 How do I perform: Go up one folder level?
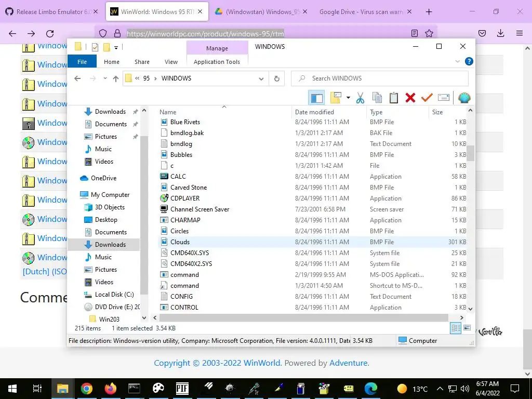point(116,78)
